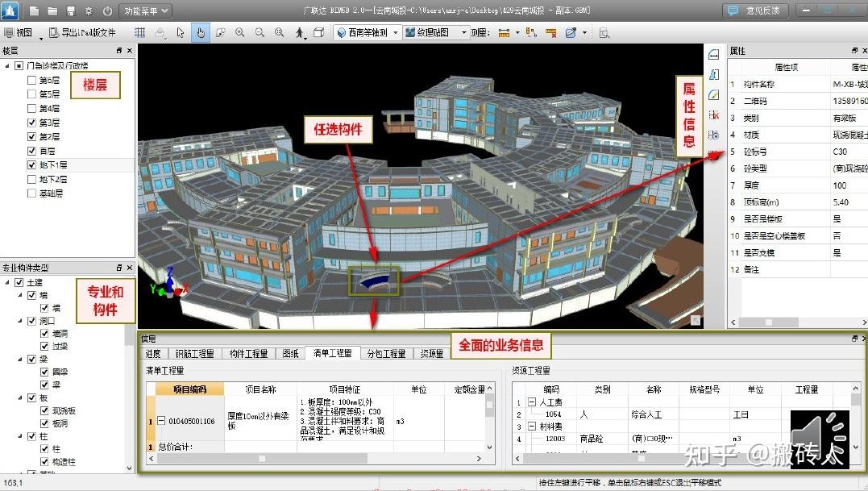Activate the hand pan tool

coord(201,33)
